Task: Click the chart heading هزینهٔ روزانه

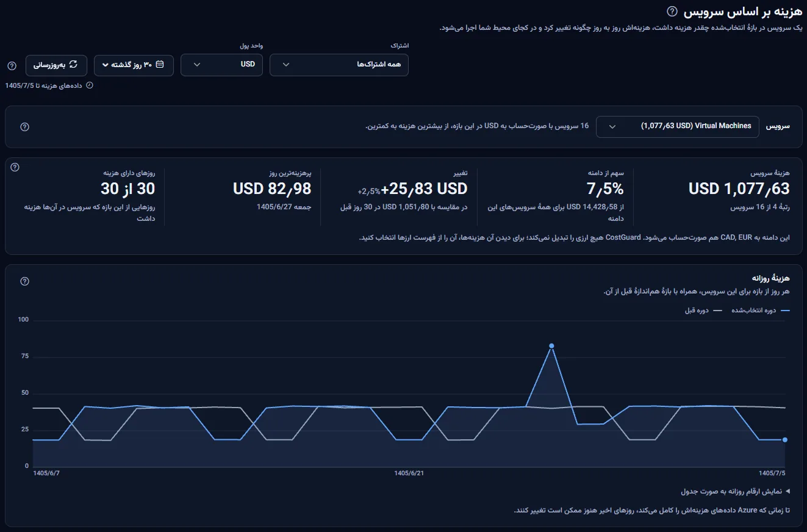Action: pyautogui.click(x=771, y=279)
